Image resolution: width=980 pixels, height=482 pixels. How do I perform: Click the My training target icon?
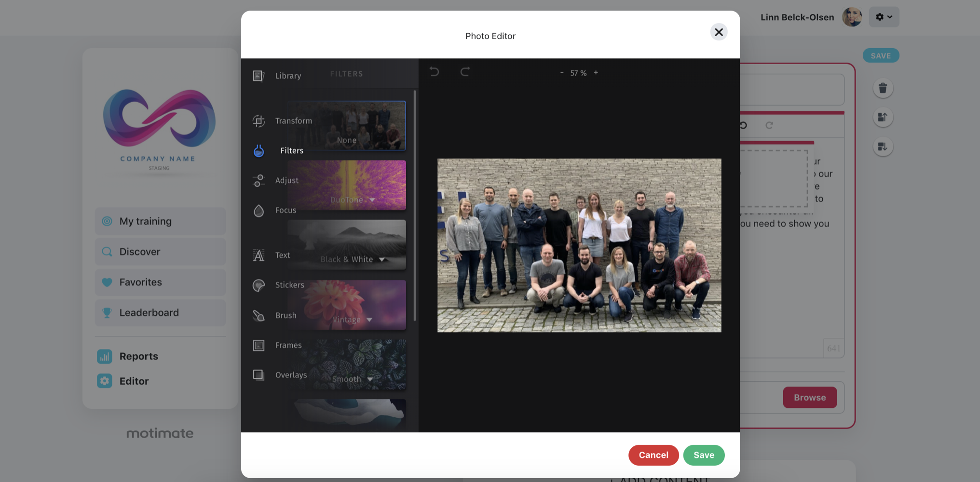tap(107, 221)
